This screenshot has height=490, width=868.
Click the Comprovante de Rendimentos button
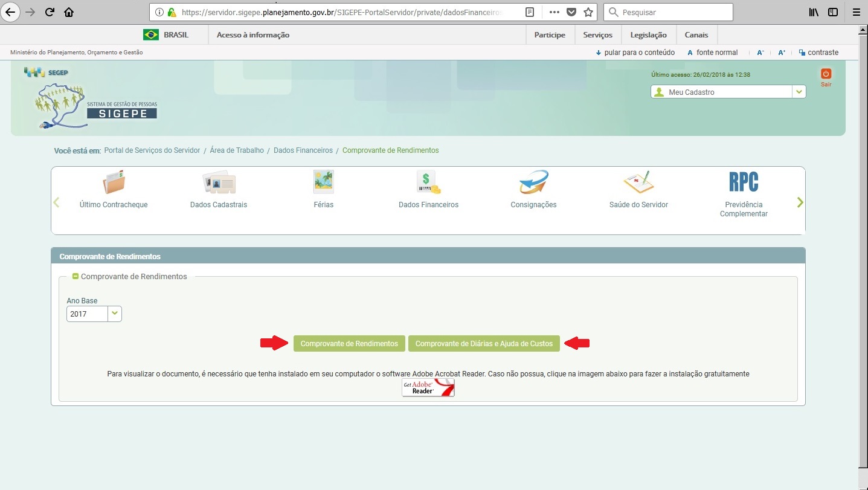click(349, 344)
